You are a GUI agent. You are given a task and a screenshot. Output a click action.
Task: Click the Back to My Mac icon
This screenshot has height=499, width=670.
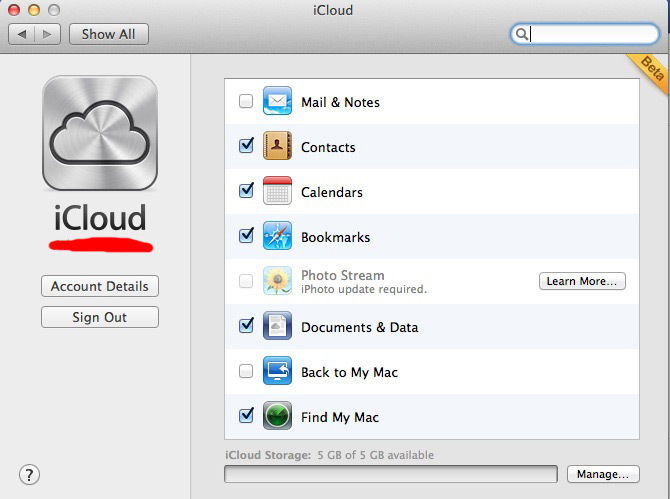click(x=277, y=372)
